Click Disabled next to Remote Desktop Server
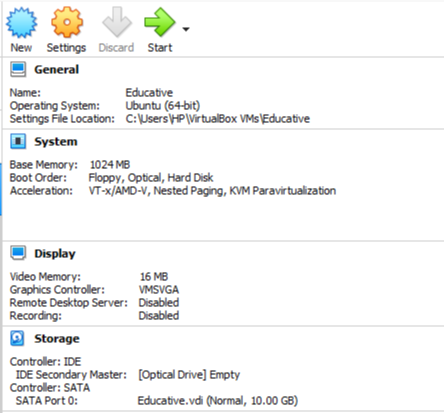Screen dimensions: 445x413 (159, 302)
